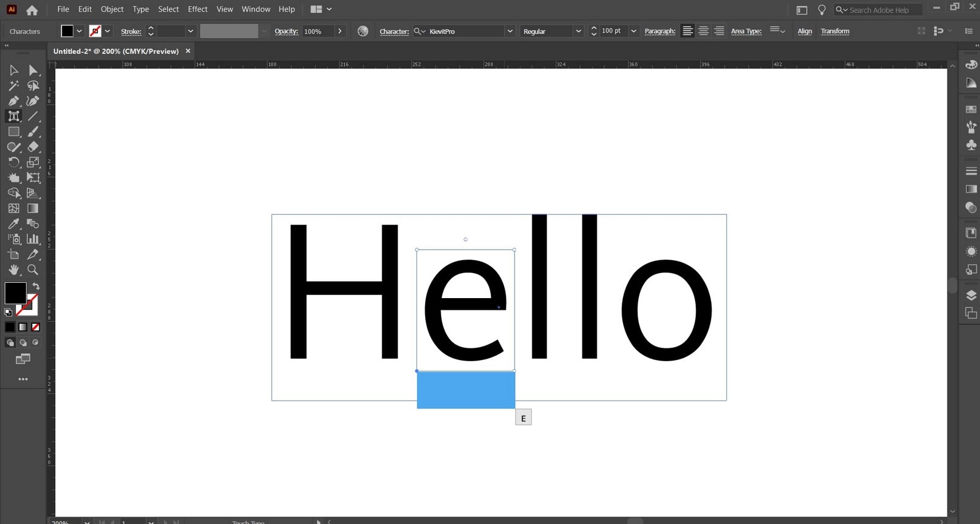This screenshot has height=524, width=980.
Task: Select the Eyedropper tool
Action: (x=13, y=223)
